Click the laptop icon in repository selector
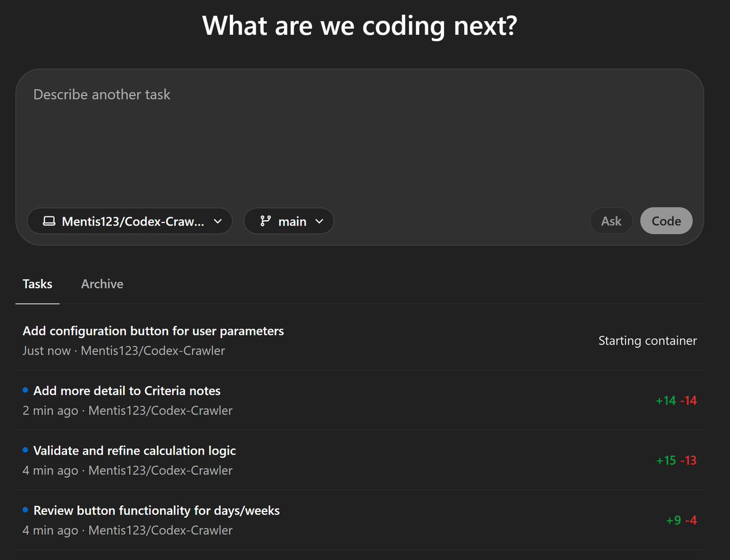The width and height of the screenshot is (730, 560). tap(49, 222)
